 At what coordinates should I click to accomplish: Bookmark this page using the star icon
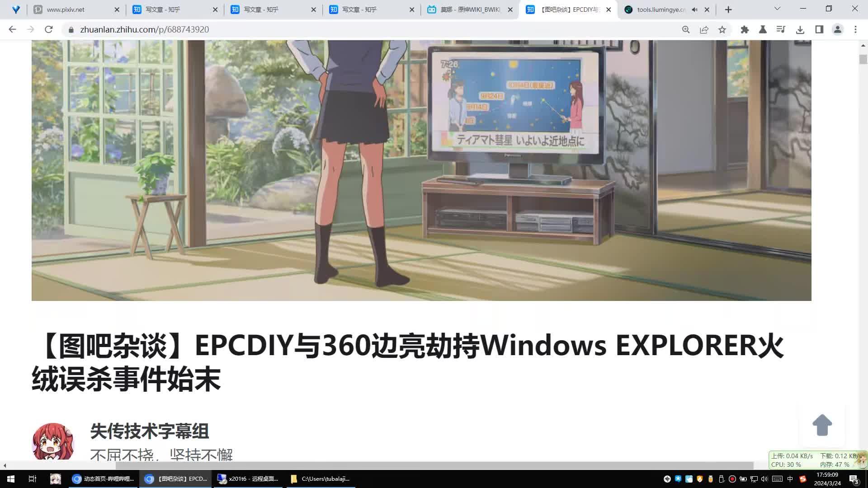tap(722, 29)
